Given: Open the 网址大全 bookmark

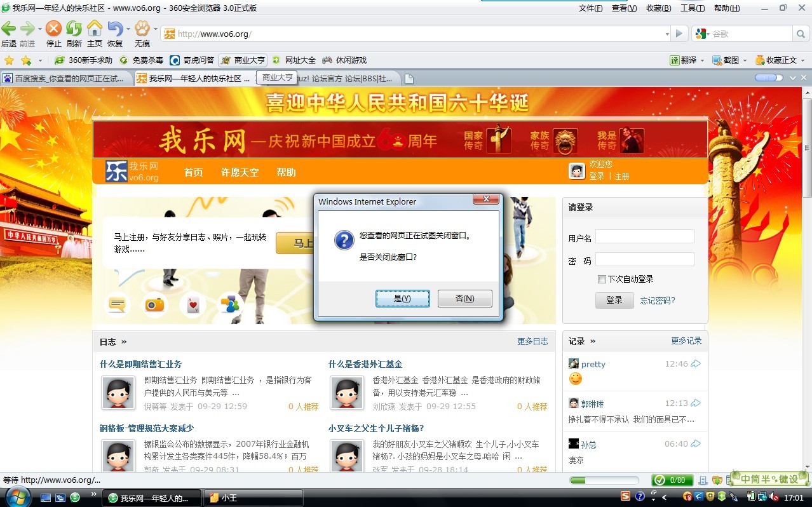Looking at the screenshot, I should [294, 60].
